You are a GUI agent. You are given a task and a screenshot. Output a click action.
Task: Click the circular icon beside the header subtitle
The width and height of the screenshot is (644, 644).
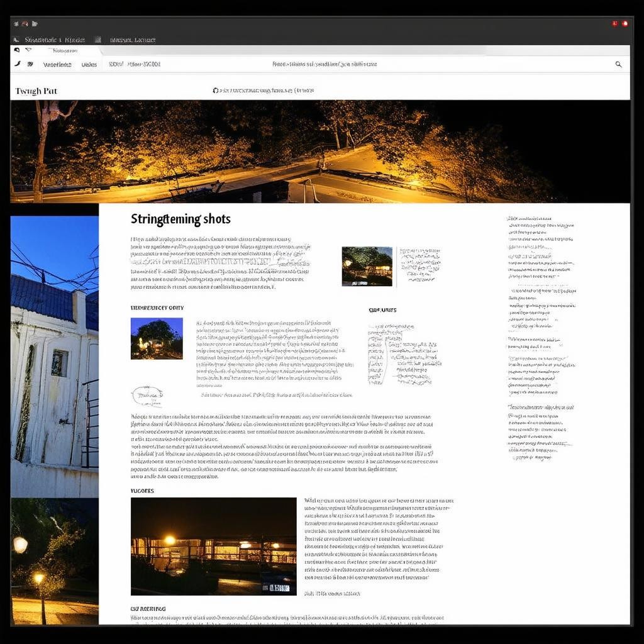click(x=216, y=91)
